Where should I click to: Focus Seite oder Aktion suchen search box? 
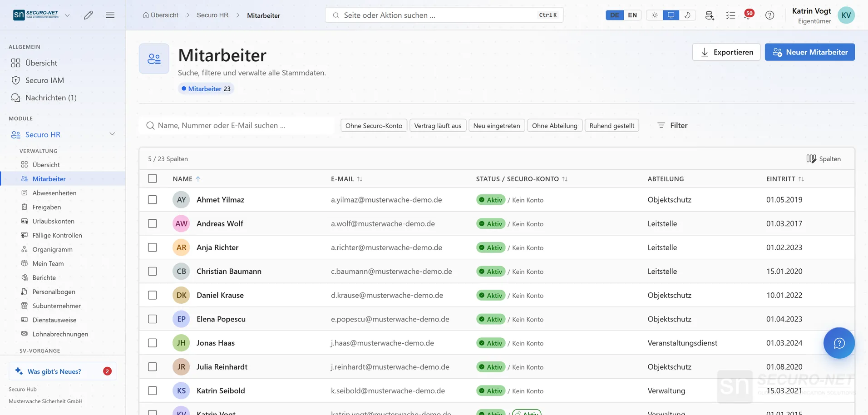pyautogui.click(x=444, y=15)
